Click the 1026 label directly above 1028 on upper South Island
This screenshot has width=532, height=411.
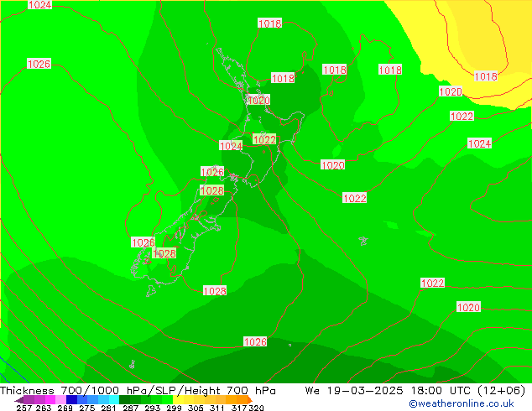212,172
